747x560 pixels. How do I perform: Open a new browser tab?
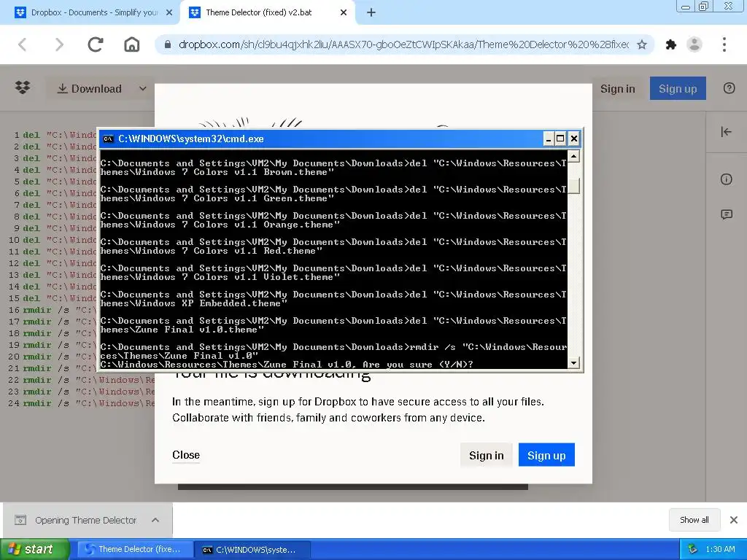click(x=371, y=13)
